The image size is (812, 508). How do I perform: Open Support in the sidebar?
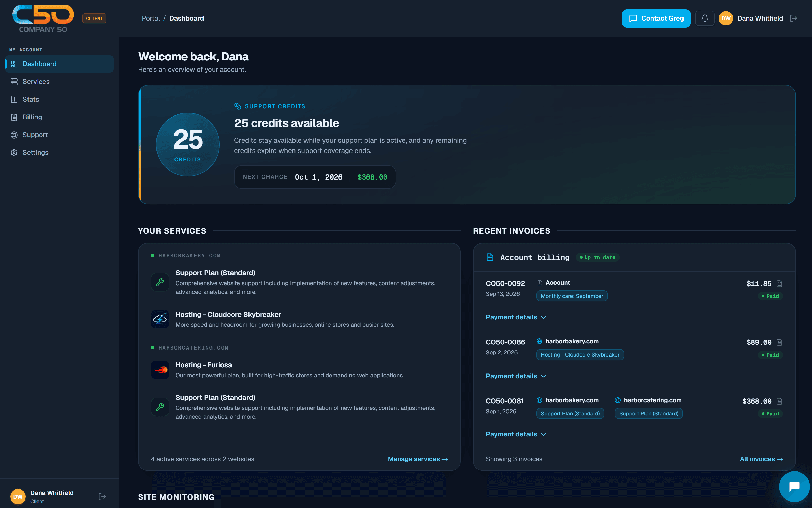[x=59, y=135]
